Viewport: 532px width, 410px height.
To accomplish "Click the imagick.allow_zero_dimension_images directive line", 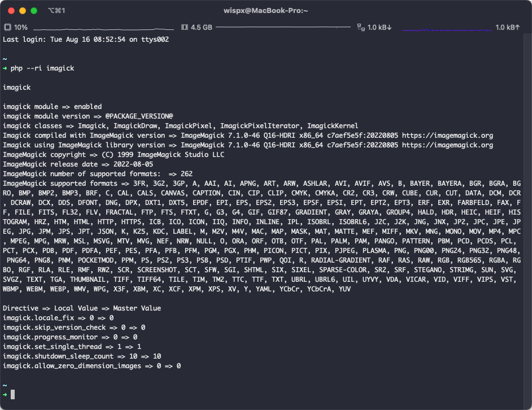I will tap(91, 366).
